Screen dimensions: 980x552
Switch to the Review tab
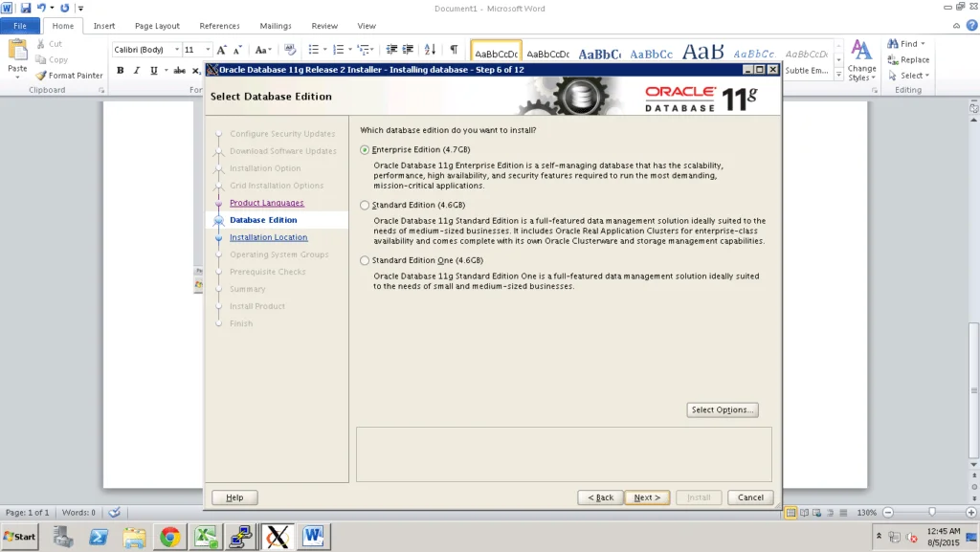(324, 26)
